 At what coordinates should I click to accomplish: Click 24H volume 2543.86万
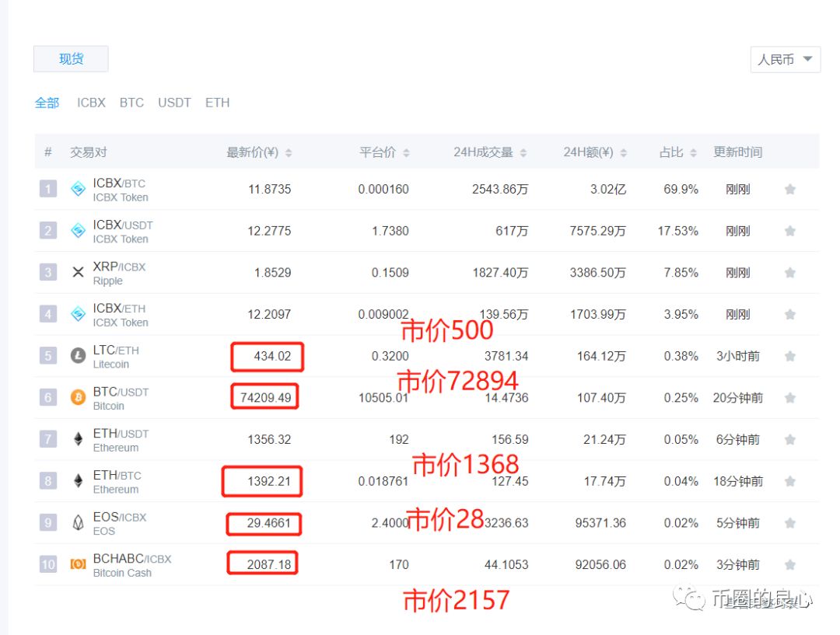pos(500,189)
